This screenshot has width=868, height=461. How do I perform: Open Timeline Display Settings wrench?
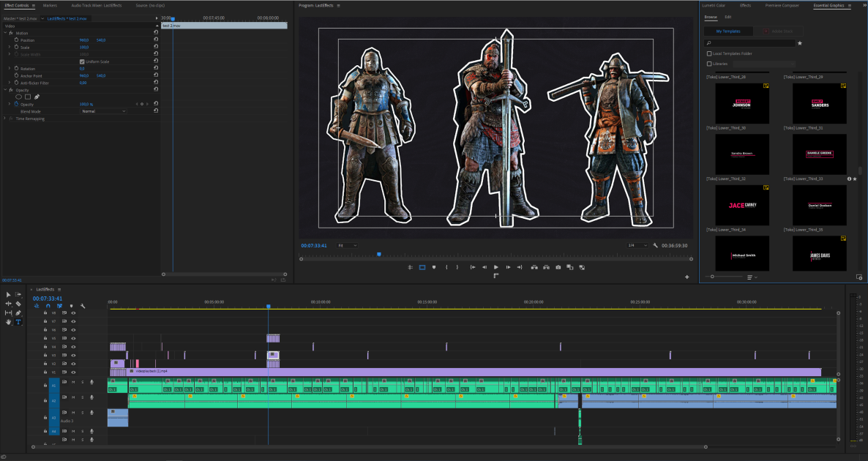tap(83, 305)
